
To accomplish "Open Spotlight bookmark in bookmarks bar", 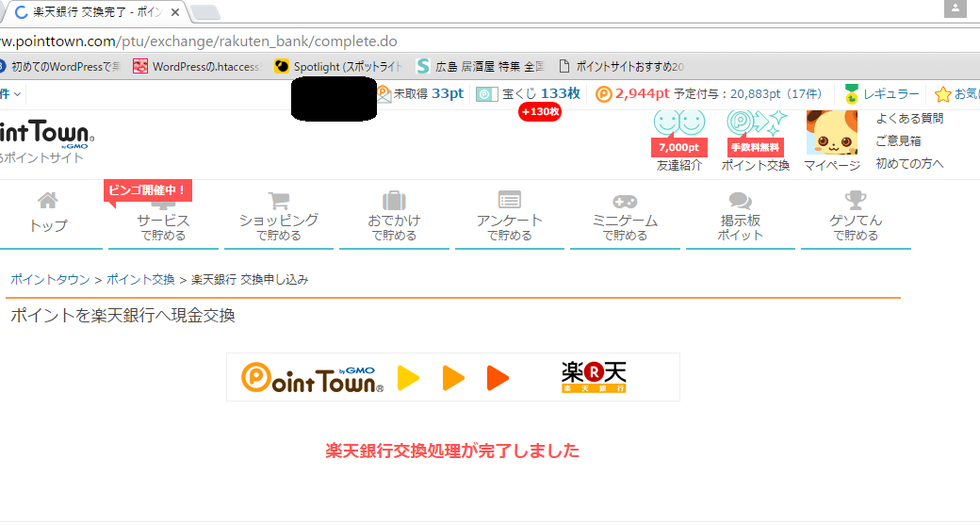I will [x=338, y=67].
